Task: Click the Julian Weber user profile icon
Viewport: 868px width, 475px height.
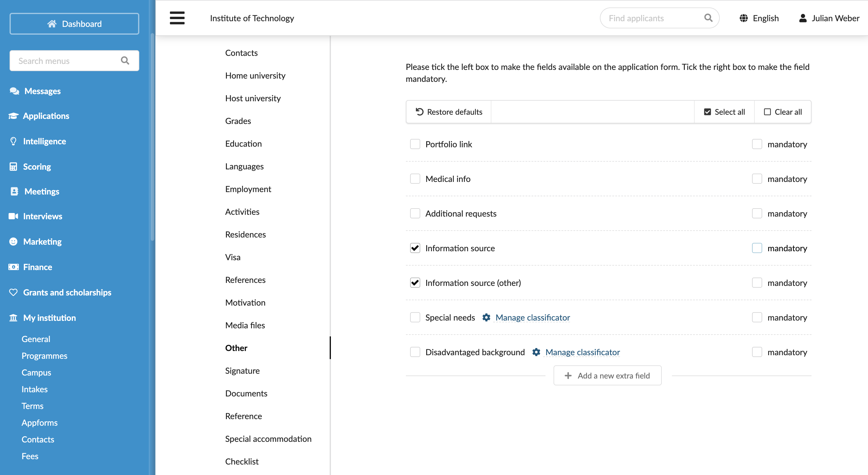Action: click(803, 18)
